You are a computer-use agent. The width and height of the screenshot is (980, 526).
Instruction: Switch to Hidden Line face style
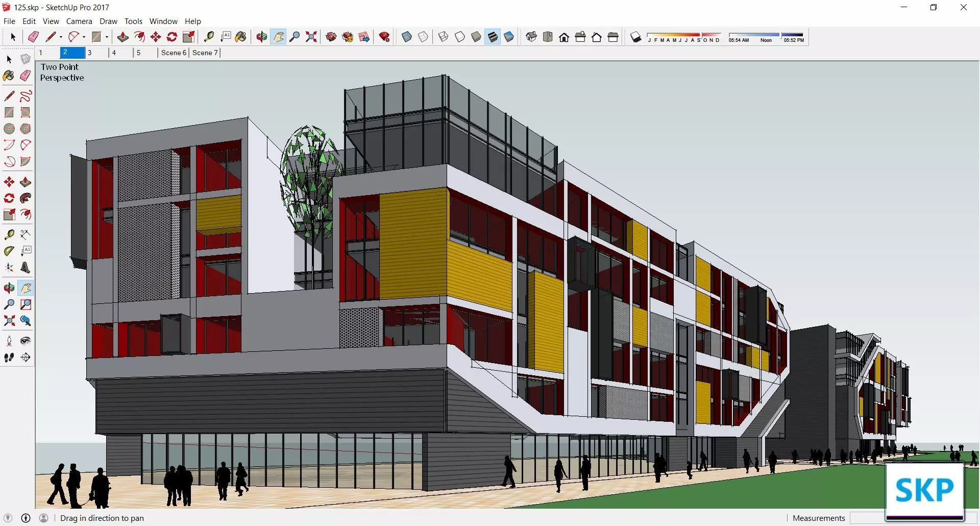pos(459,37)
